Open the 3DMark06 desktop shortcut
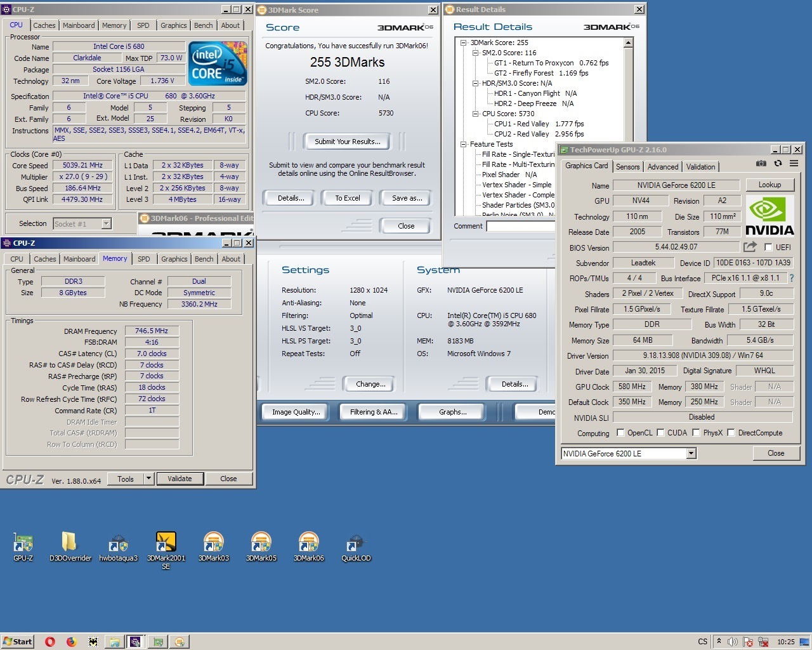 (x=308, y=547)
